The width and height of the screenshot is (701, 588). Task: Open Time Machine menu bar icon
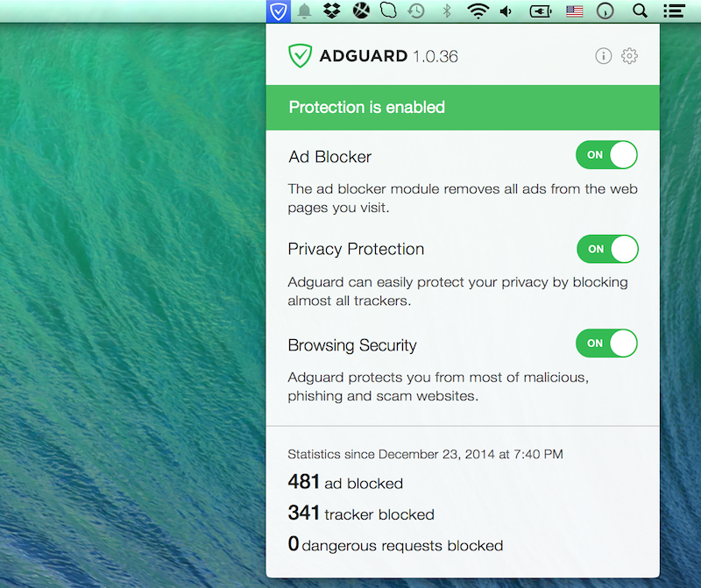point(416,11)
